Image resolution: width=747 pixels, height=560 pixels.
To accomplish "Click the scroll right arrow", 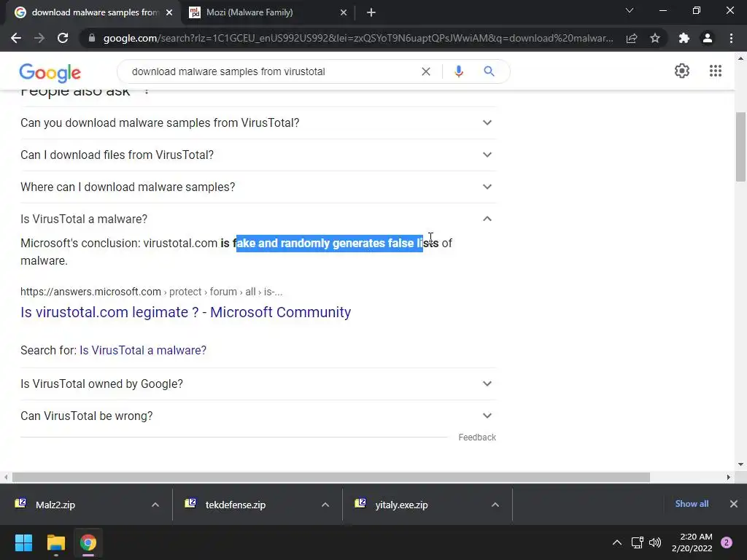I will pos(729,477).
